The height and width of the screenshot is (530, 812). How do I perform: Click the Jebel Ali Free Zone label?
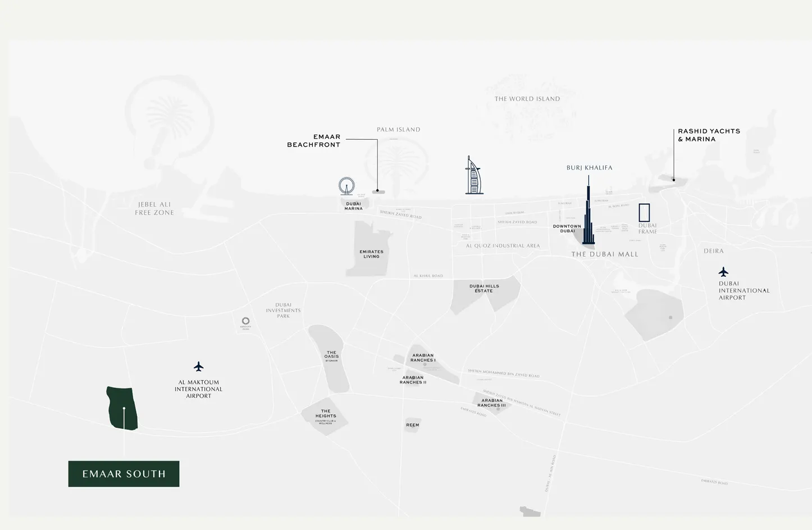pyautogui.click(x=154, y=208)
